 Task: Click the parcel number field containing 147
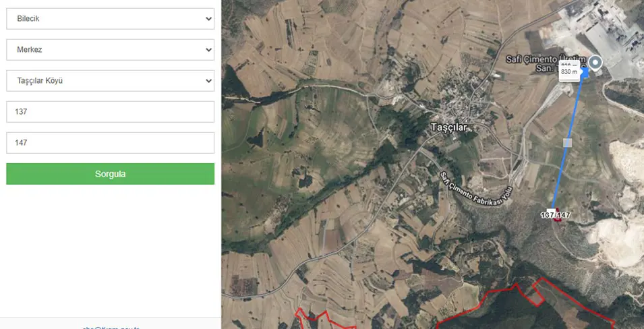(110, 143)
